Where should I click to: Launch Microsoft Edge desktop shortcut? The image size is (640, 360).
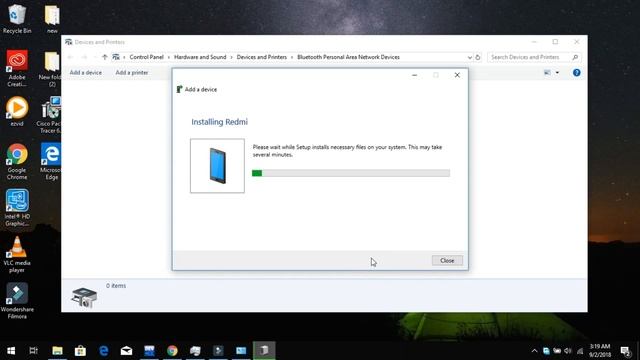click(x=51, y=162)
